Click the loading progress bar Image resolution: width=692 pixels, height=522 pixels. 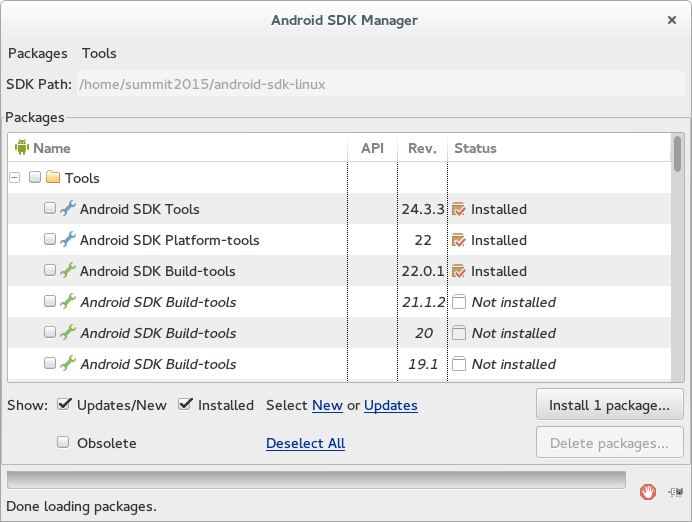(x=316, y=480)
